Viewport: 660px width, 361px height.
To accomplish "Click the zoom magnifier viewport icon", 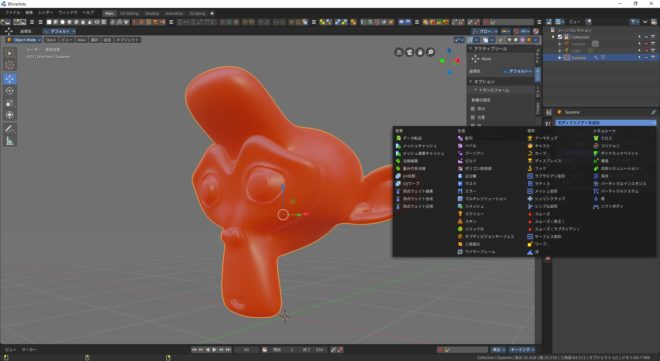I will 430,52.
